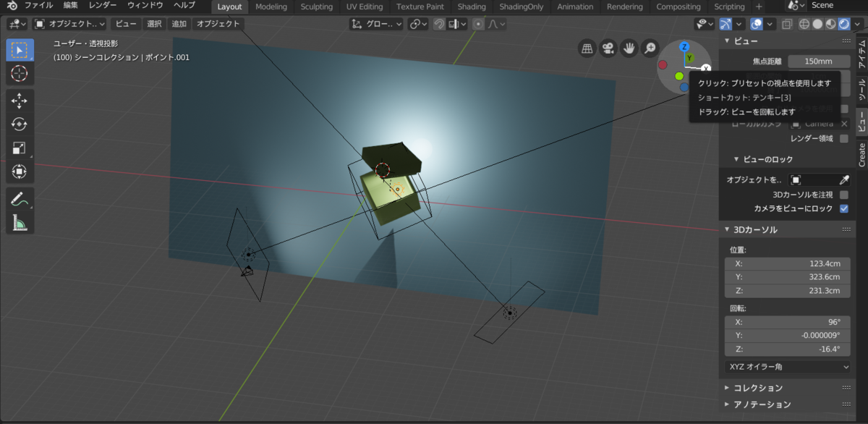Open the レンダー menu

pyautogui.click(x=103, y=6)
